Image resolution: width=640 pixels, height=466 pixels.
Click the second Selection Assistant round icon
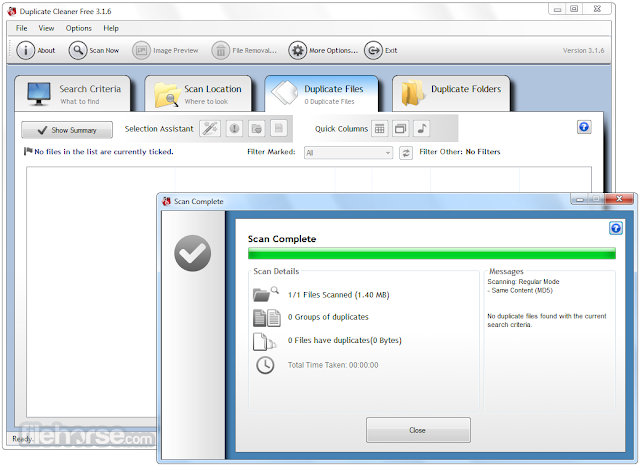tap(234, 129)
